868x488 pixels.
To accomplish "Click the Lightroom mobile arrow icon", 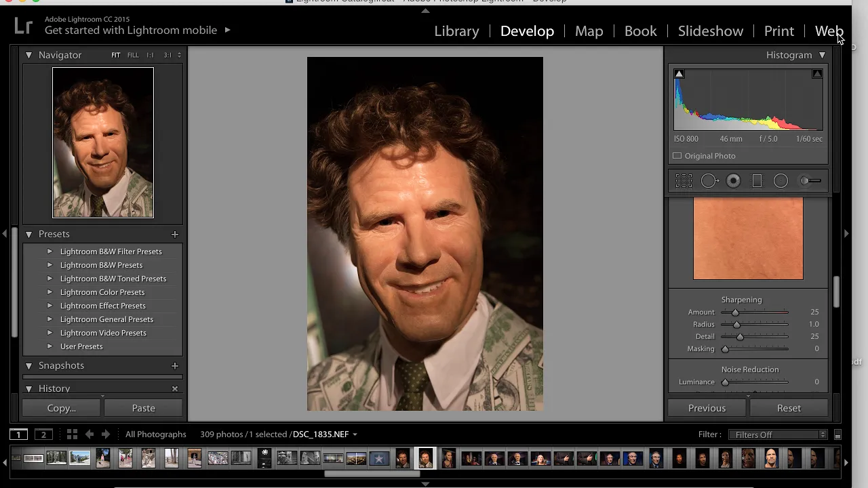I will click(227, 30).
